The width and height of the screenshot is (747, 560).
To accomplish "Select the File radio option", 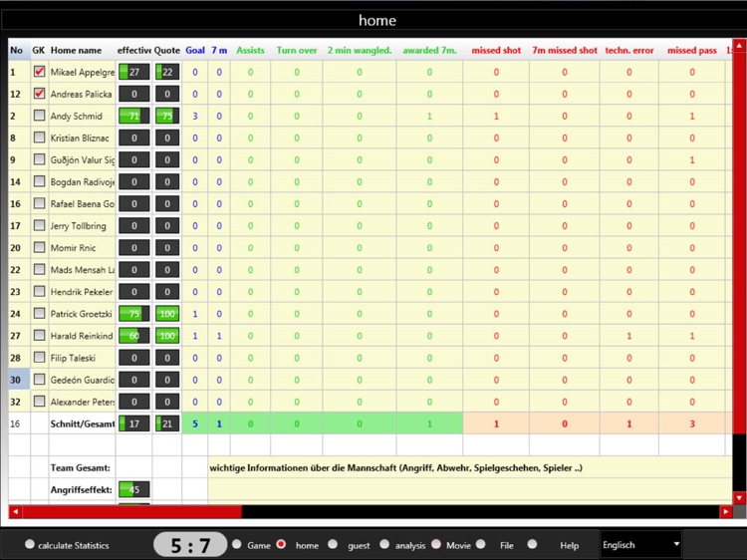I will click(x=481, y=544).
